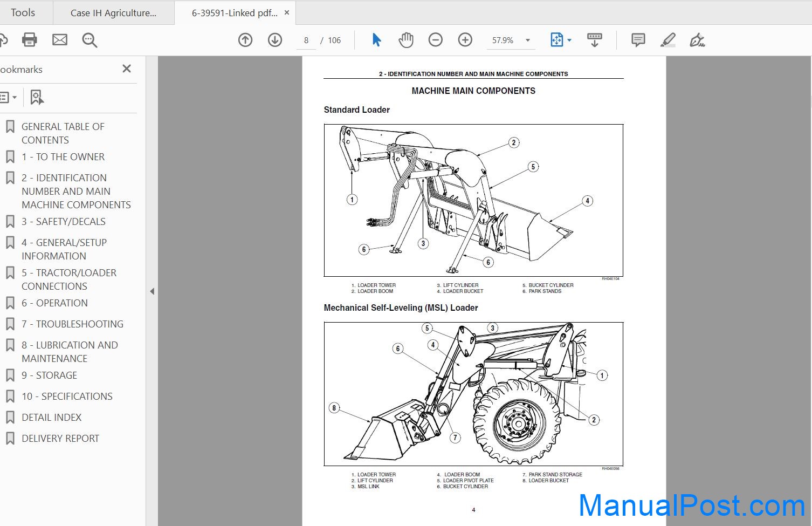Viewport: 812px width, 526px height.
Task: Open General Table of Contents bookmark
Action: point(63,133)
